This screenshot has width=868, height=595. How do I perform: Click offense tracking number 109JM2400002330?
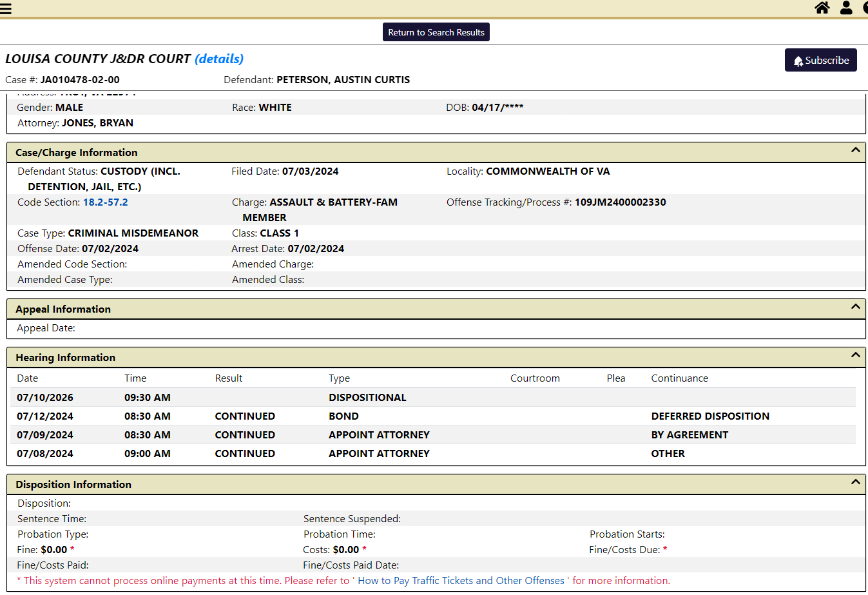point(621,202)
